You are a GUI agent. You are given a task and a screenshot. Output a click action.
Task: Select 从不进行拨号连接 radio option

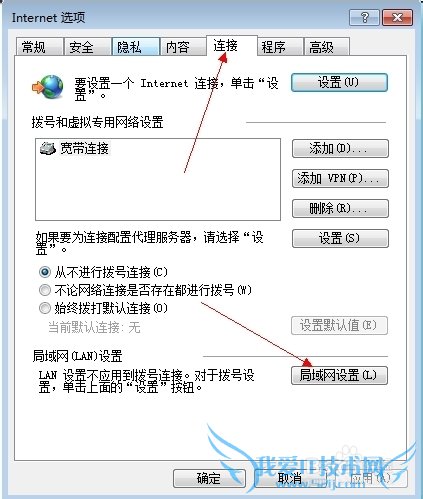coord(45,272)
